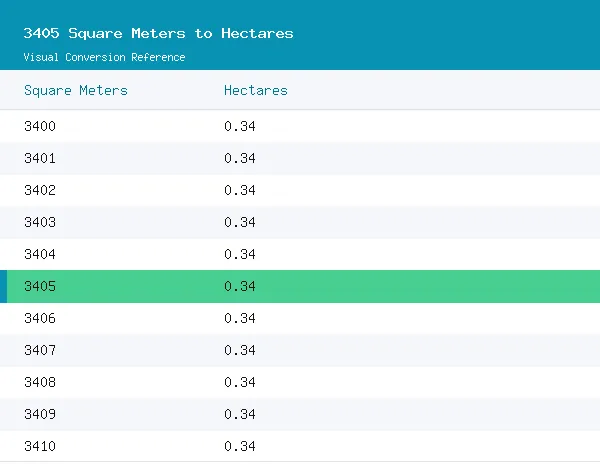The width and height of the screenshot is (600, 466).
Task: Select the 3410 square meters cell
Action: (40, 446)
